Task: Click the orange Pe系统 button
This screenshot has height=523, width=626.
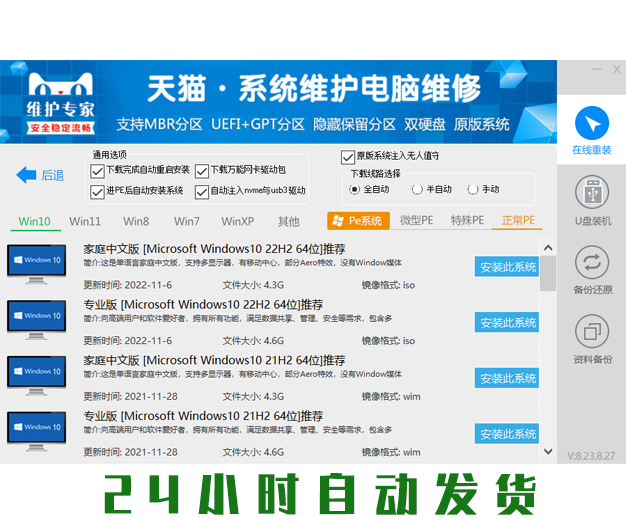Action: (x=359, y=221)
